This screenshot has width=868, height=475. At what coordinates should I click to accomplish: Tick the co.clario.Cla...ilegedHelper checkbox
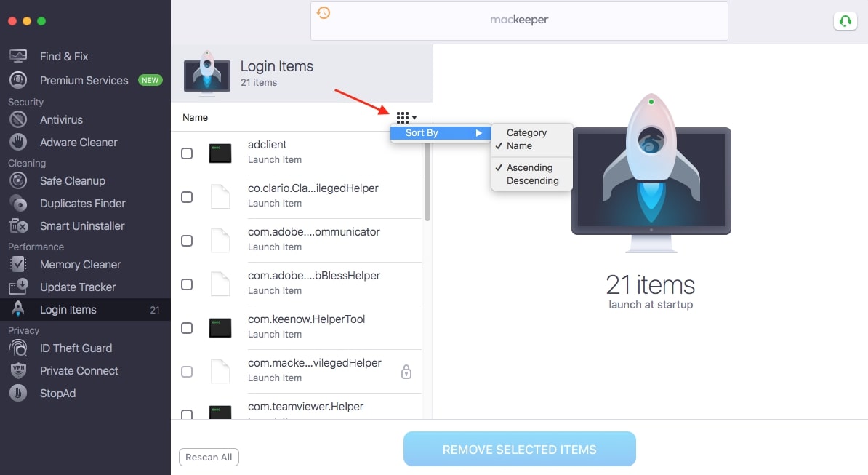[187, 197]
